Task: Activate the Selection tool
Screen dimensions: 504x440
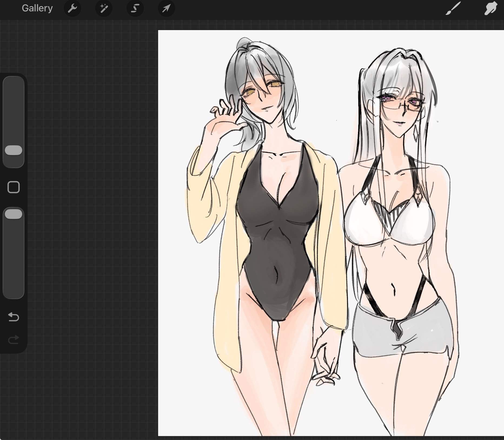Action: 135,9
